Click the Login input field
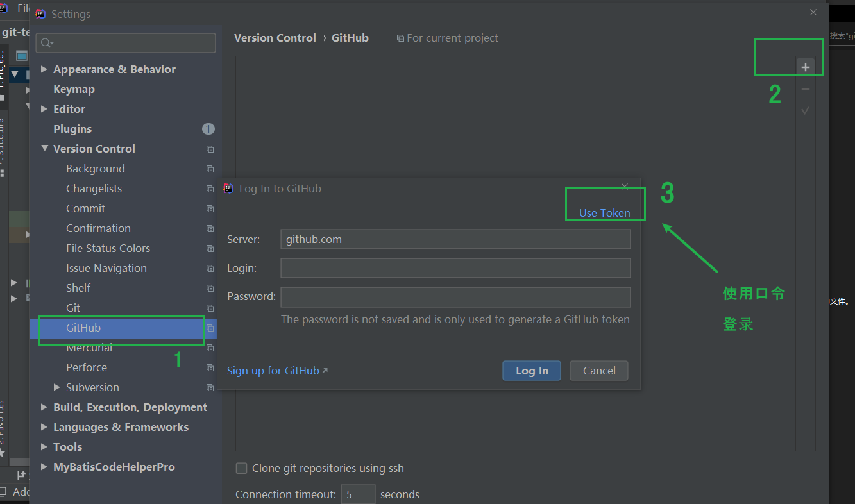The height and width of the screenshot is (504, 855). pyautogui.click(x=455, y=268)
